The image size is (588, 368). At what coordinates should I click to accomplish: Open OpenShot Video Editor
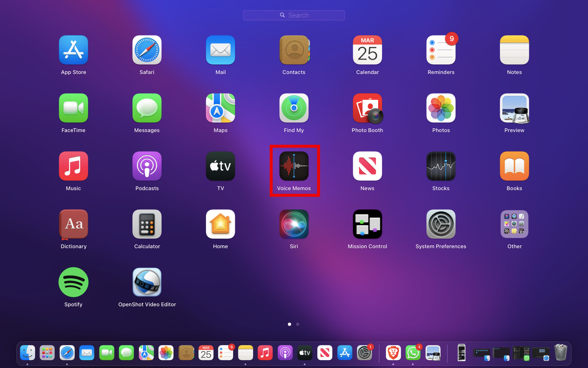[147, 283]
